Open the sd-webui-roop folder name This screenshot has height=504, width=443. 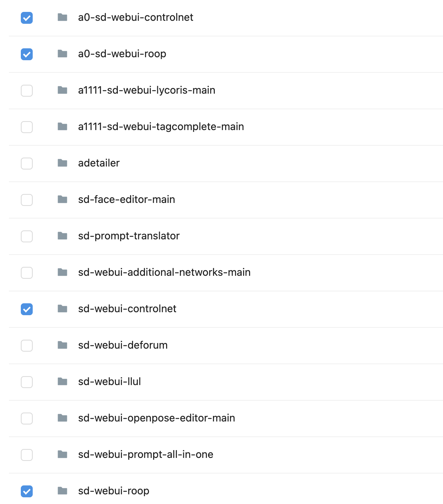(x=114, y=491)
